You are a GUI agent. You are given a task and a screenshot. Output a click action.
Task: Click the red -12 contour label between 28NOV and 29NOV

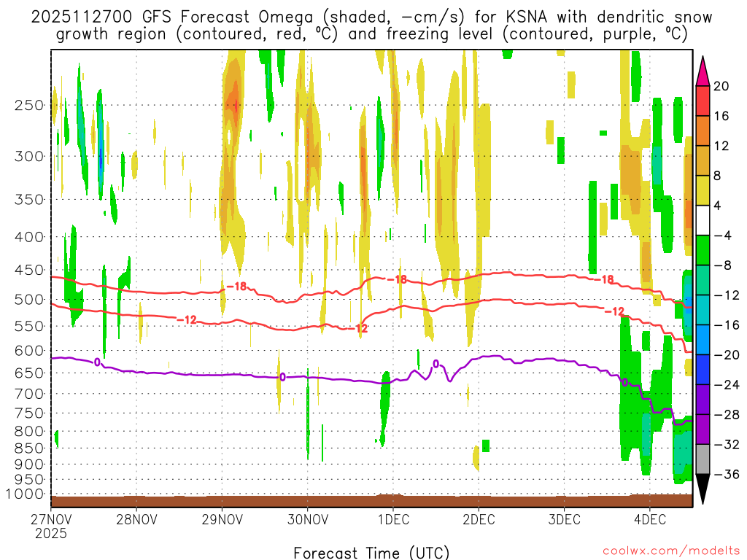(x=187, y=320)
